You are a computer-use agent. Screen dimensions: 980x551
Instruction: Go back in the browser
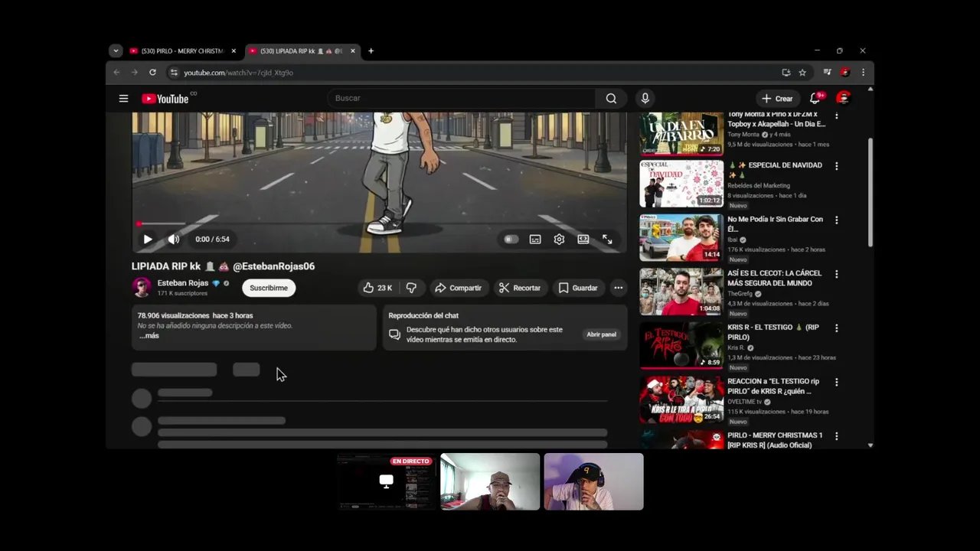pyautogui.click(x=116, y=73)
